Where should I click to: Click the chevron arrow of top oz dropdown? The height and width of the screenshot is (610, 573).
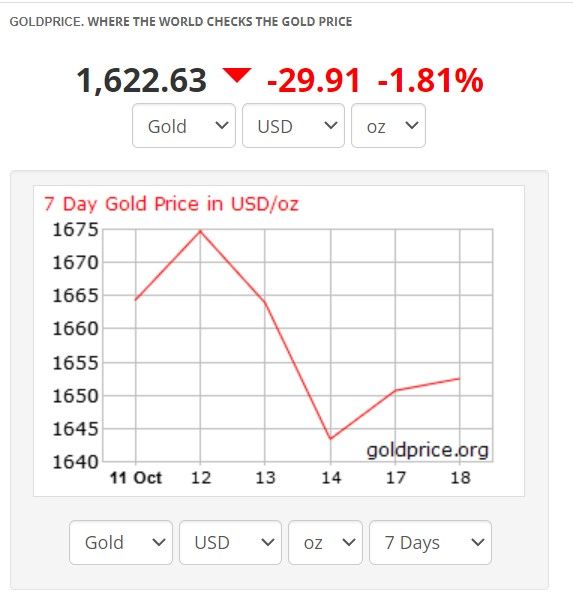pos(412,125)
